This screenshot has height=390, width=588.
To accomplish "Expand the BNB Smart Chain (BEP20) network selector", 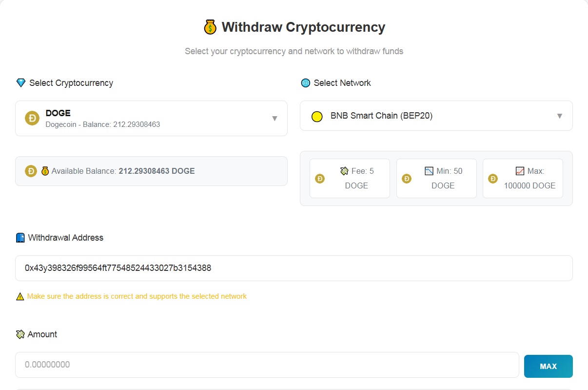I will 436,116.
